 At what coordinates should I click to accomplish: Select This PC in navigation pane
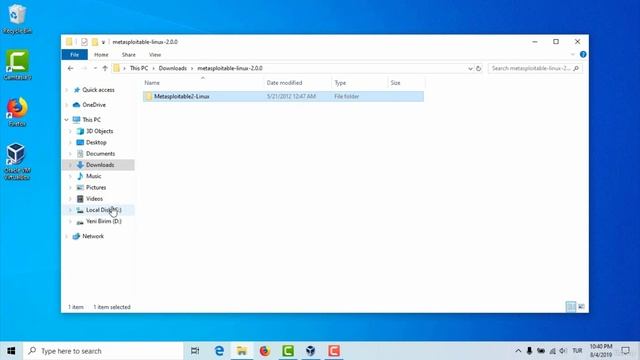pos(91,120)
